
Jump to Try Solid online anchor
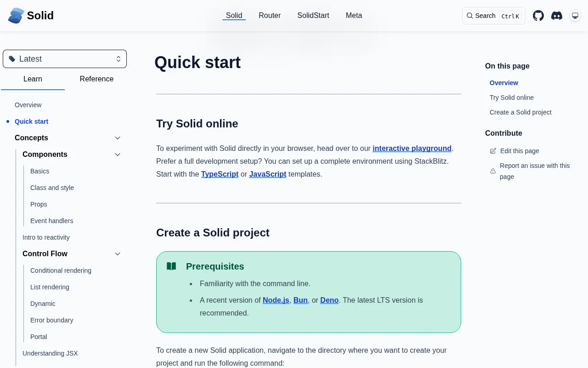tap(512, 98)
